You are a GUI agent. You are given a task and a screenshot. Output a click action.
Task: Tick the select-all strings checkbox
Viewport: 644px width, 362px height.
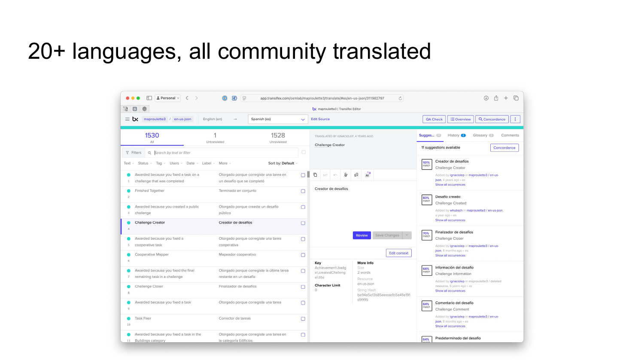pos(304,152)
